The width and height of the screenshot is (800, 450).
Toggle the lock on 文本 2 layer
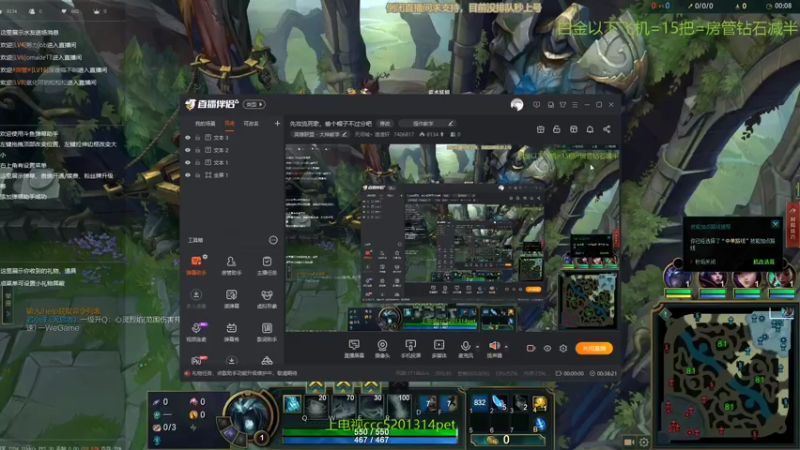tap(197, 150)
